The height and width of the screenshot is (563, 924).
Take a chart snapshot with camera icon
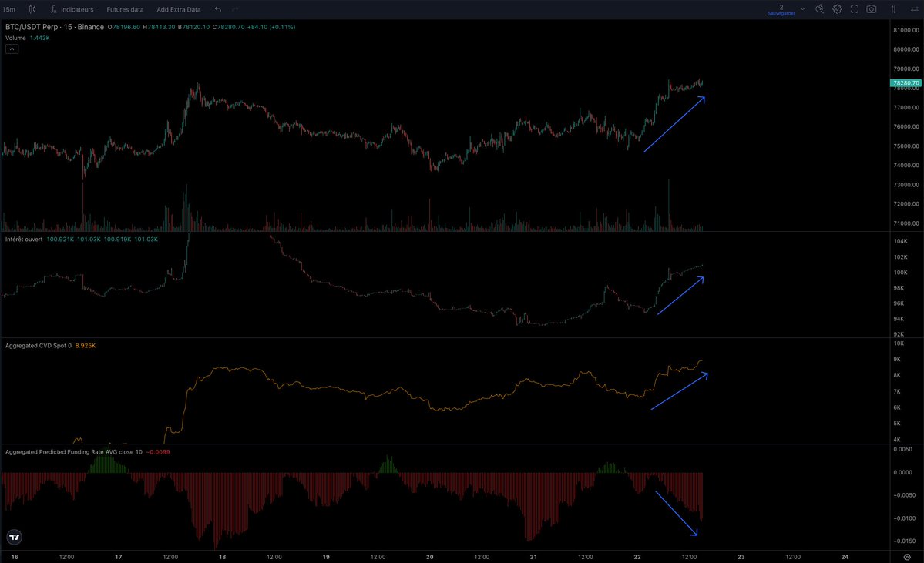pos(871,9)
